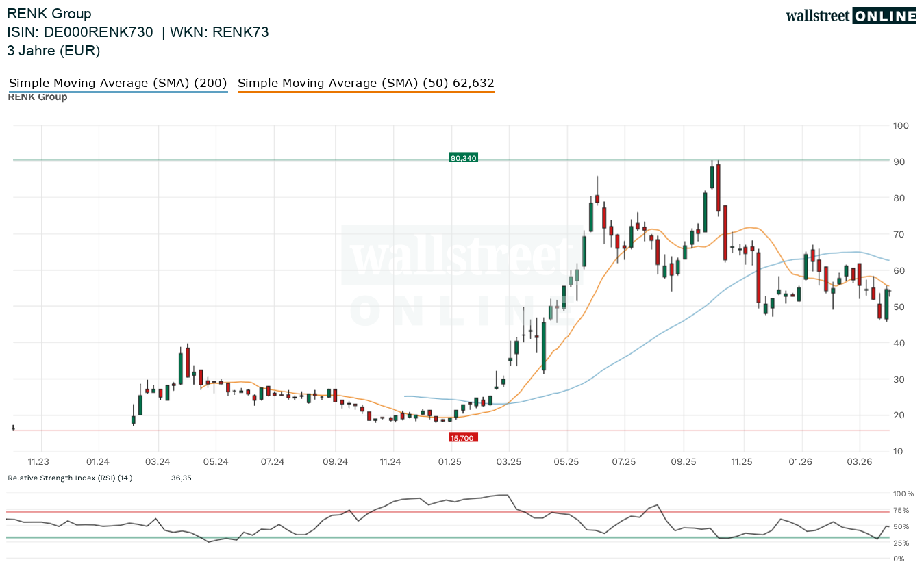The image size is (924, 577).
Task: Click the red 75% RSI overbought line
Action: (445, 511)
